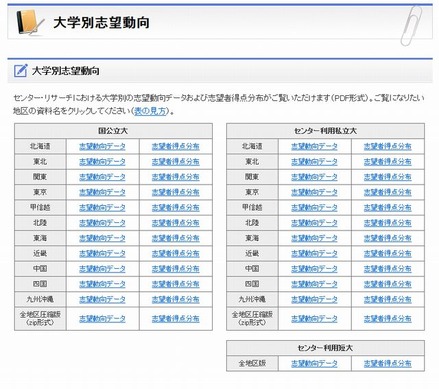The height and width of the screenshot is (389, 439).
Task: Open センター利用私立大 東北 志望者得点分布 link
Action: coord(387,162)
